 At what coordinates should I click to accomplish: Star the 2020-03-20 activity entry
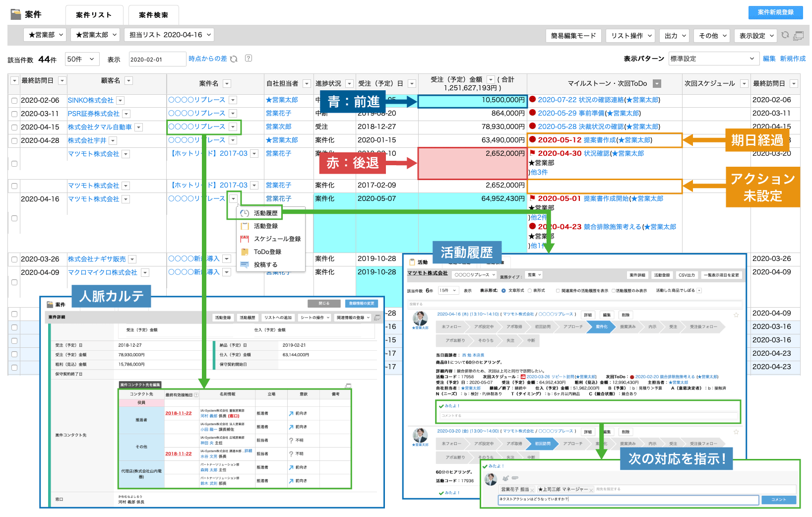coord(736,432)
